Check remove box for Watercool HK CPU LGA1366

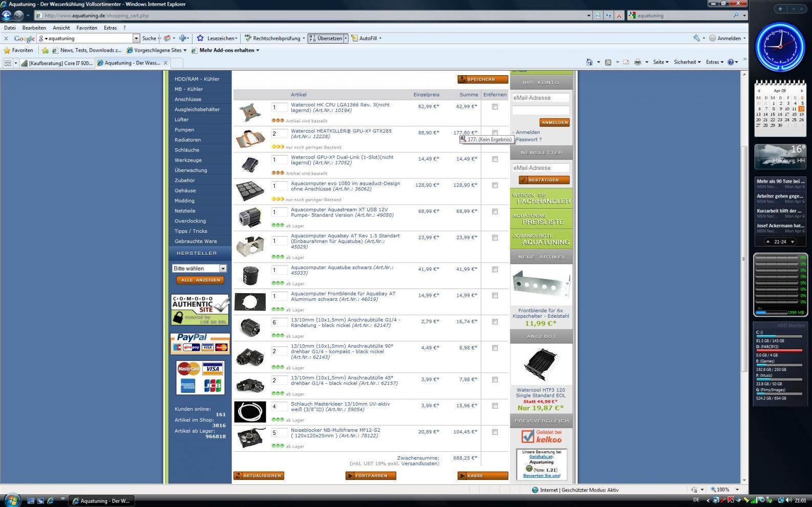click(x=495, y=107)
